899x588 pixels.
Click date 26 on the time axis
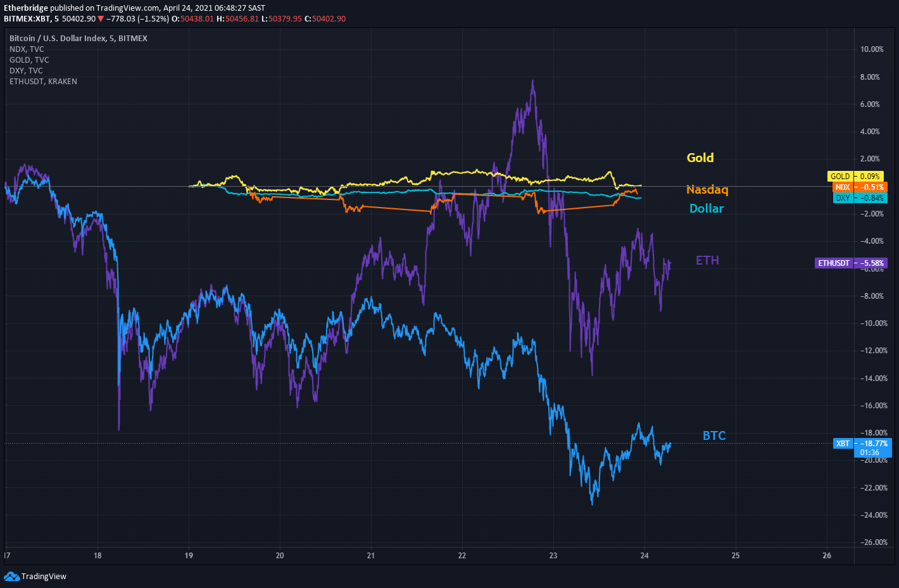tap(827, 556)
